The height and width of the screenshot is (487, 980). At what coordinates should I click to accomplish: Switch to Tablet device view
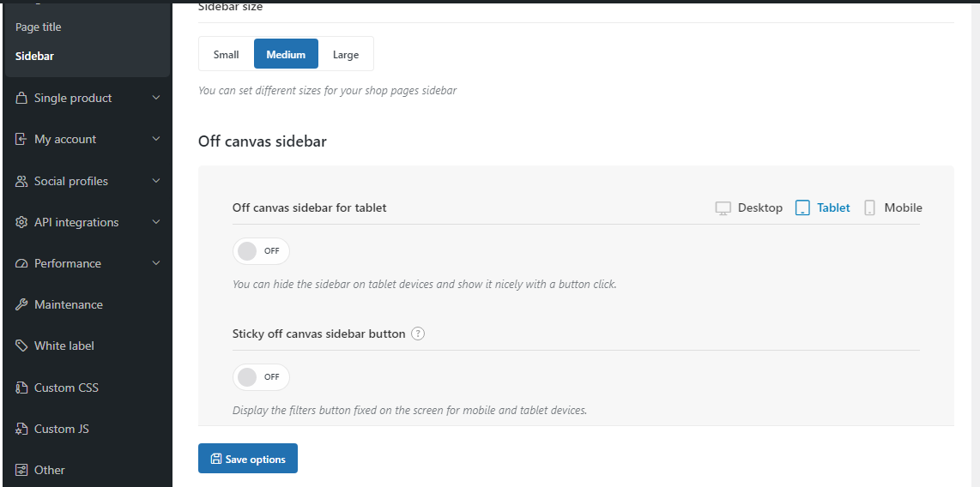pos(822,207)
